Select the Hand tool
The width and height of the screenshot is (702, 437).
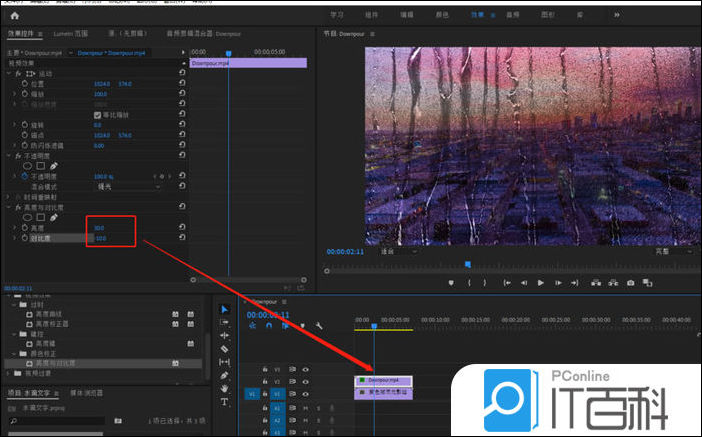(224, 388)
